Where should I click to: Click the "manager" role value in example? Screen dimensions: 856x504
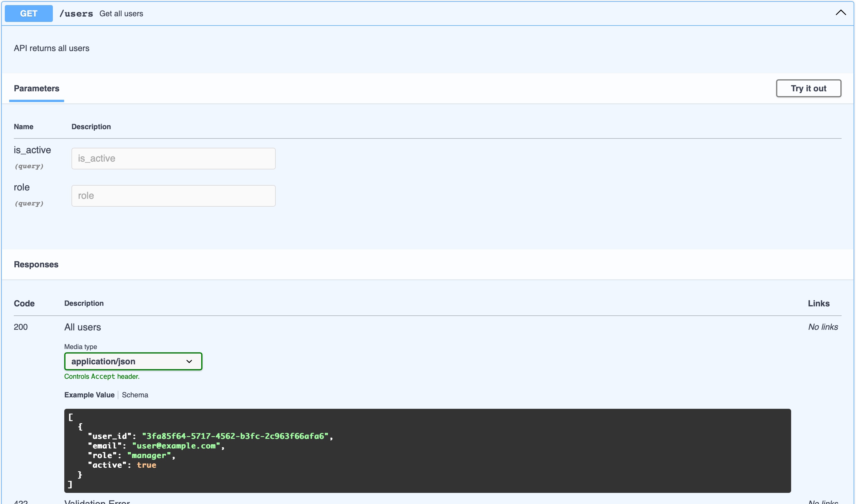click(x=149, y=455)
